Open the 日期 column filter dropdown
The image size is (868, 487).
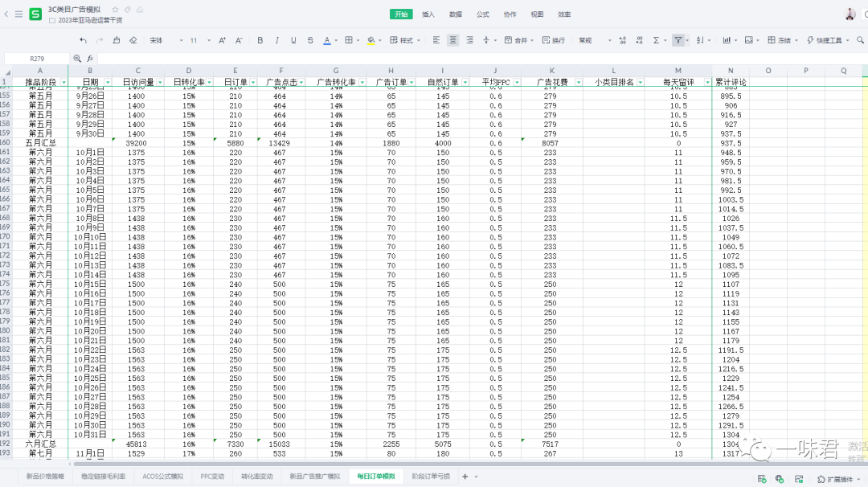click(108, 82)
